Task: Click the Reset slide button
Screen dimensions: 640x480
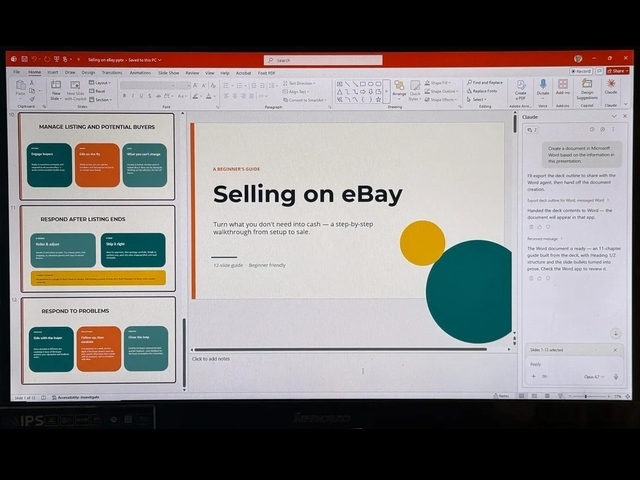Action: click(98, 91)
